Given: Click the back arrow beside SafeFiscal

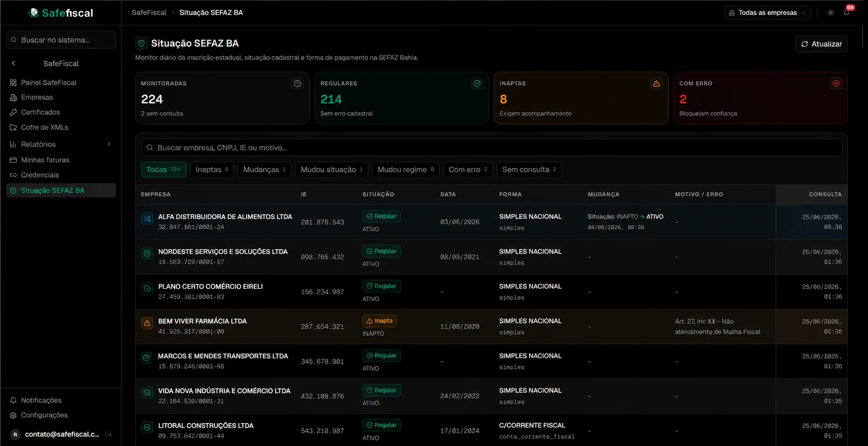Looking at the screenshot, I should click(x=13, y=64).
